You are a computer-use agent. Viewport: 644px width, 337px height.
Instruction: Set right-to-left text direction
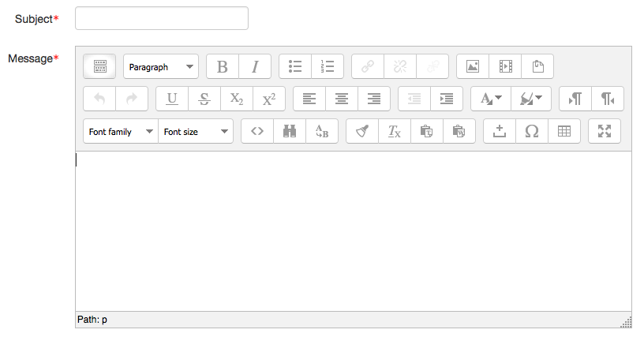pos(608,99)
